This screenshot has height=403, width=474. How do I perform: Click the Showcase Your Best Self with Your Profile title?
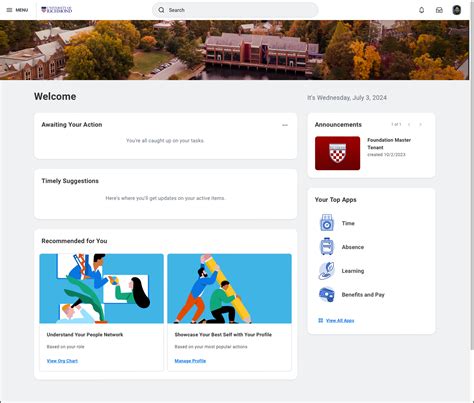(x=223, y=334)
